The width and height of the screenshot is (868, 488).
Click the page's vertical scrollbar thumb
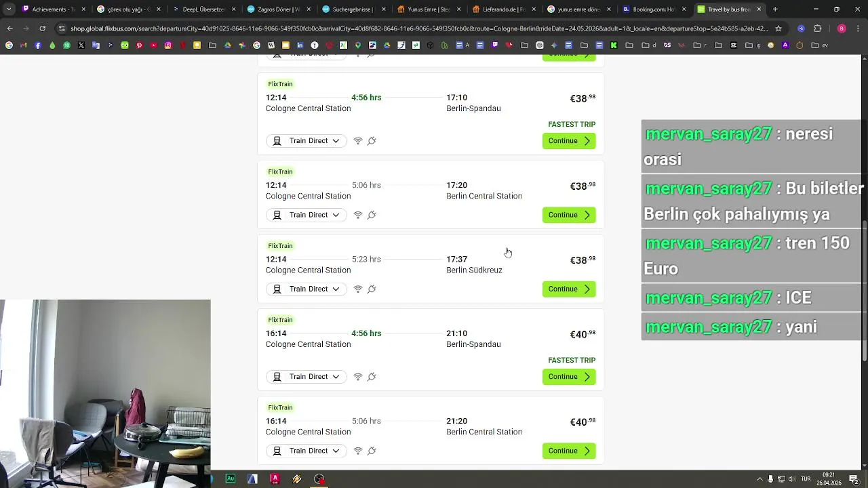[x=864, y=291]
